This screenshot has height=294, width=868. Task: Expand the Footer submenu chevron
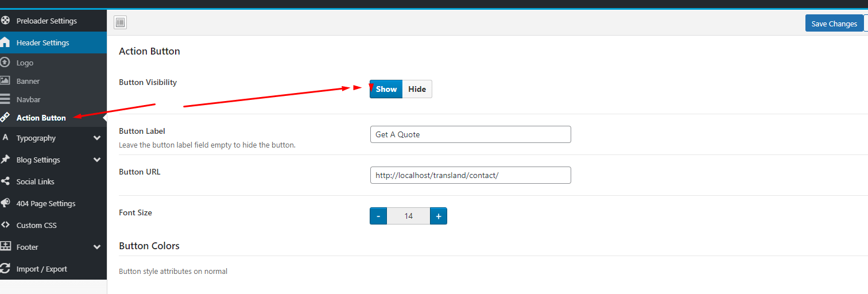point(97,247)
